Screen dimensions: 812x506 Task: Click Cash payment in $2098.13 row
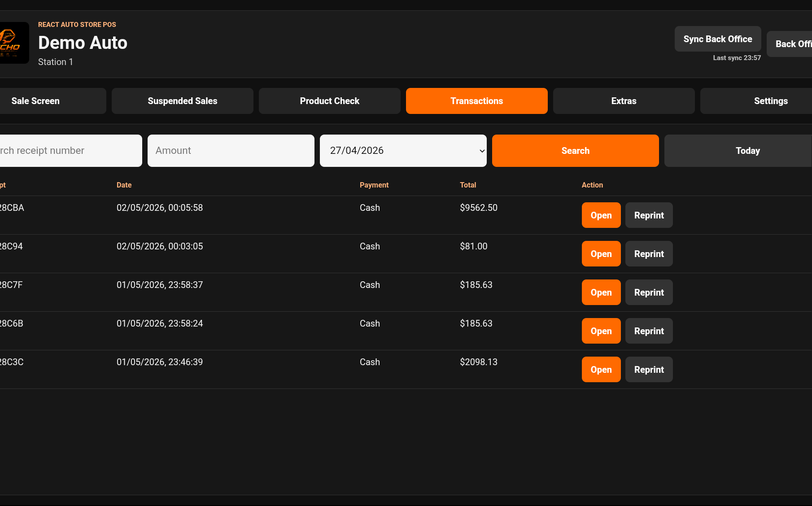click(370, 362)
